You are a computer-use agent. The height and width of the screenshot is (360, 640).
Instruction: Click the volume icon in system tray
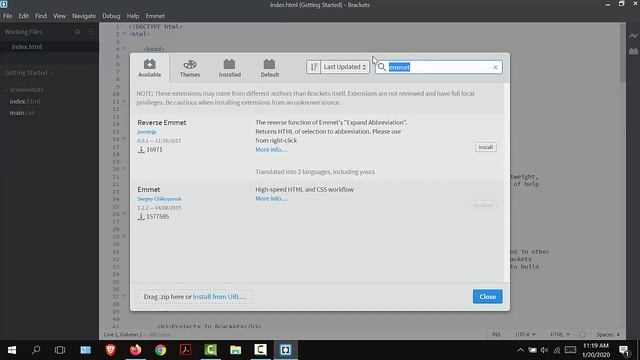point(544,350)
